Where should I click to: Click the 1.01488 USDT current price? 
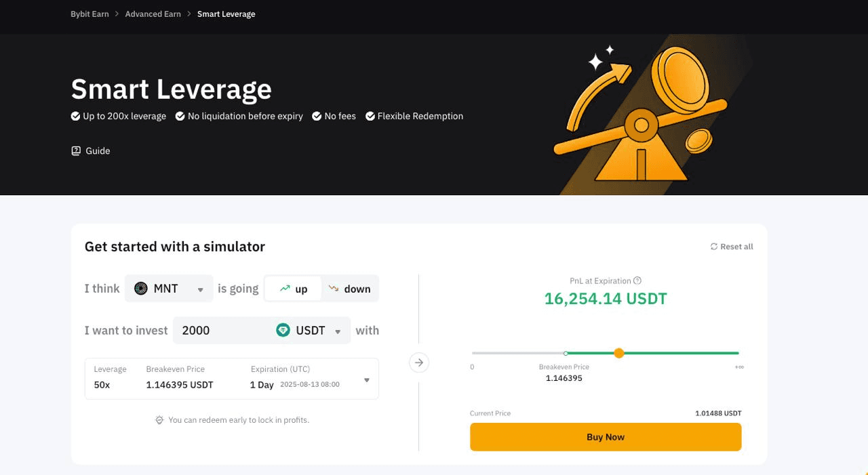tap(718, 413)
